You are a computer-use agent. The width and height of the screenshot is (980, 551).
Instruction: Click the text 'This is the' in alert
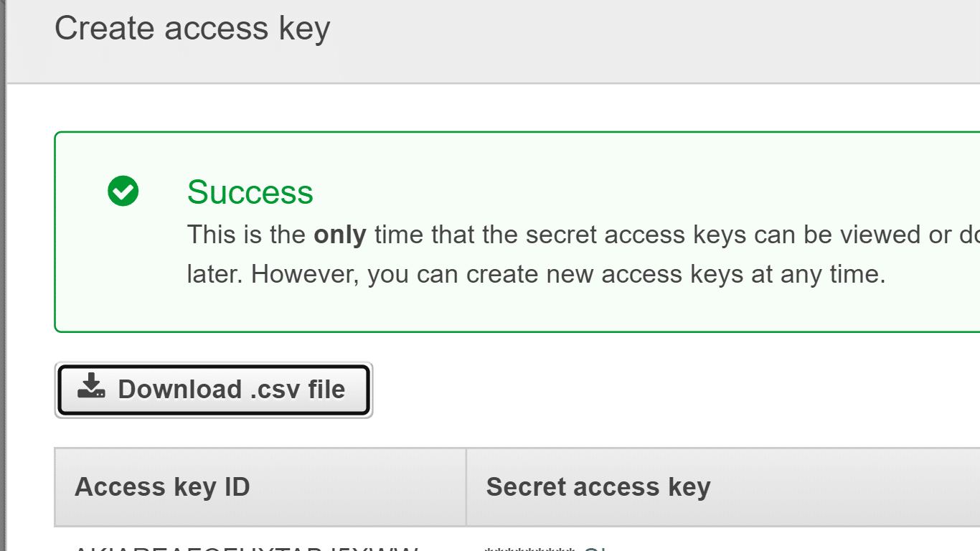click(246, 235)
